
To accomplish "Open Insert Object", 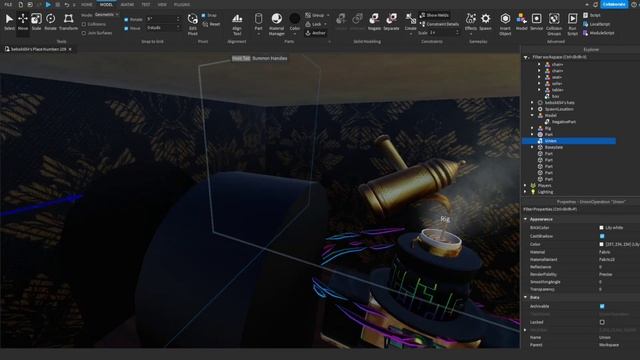I will (505, 24).
